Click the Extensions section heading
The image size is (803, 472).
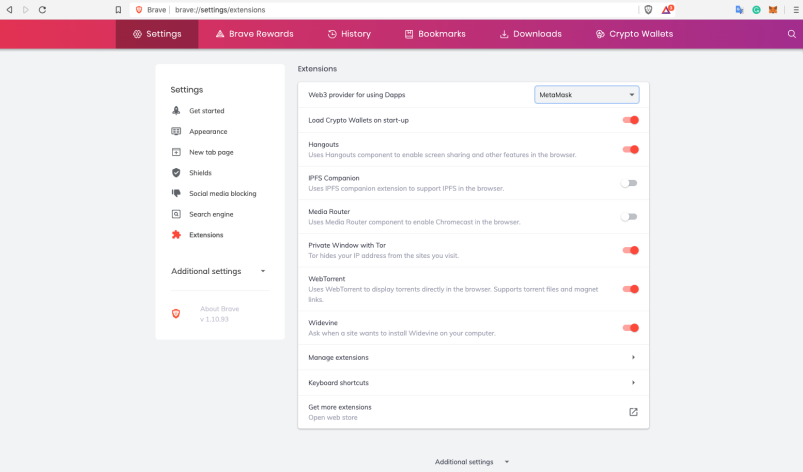(x=317, y=69)
